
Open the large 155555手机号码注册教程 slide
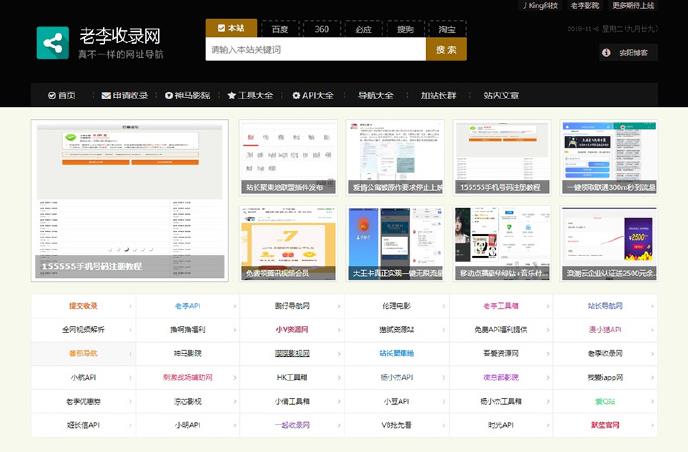[130, 200]
